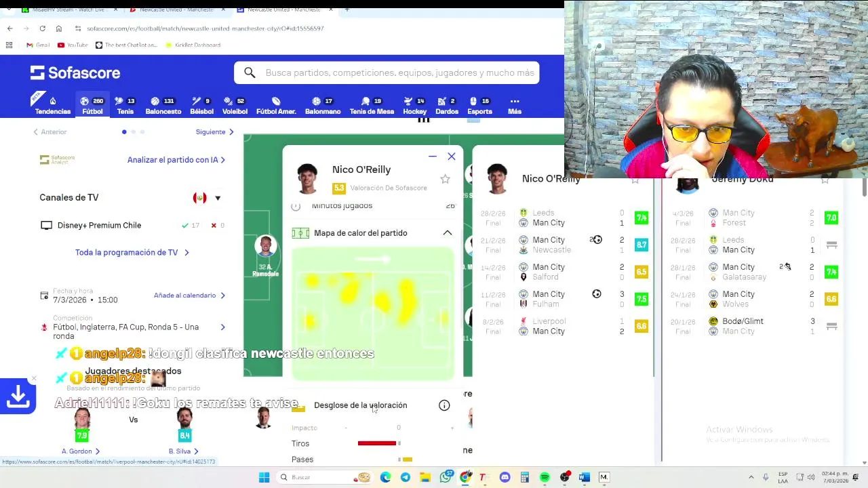This screenshot has width=868, height=488.
Task: Go to Anterior slide
Action: click(50, 131)
